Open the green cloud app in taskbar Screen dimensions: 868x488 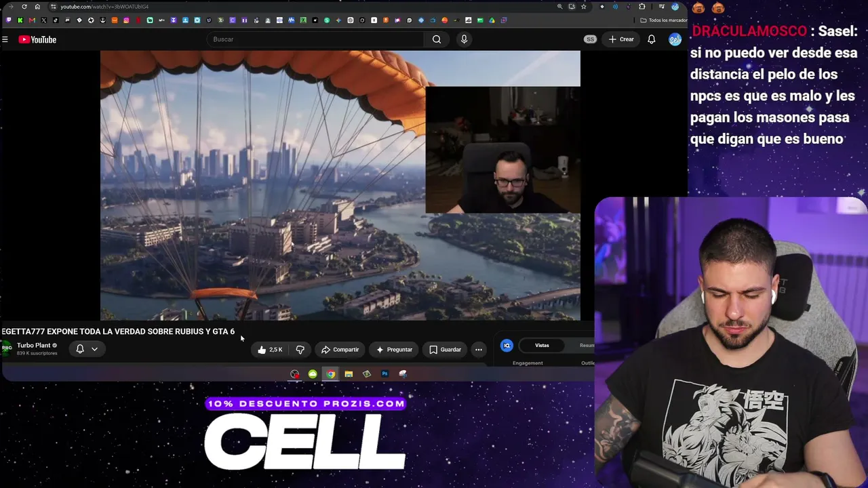click(x=313, y=374)
